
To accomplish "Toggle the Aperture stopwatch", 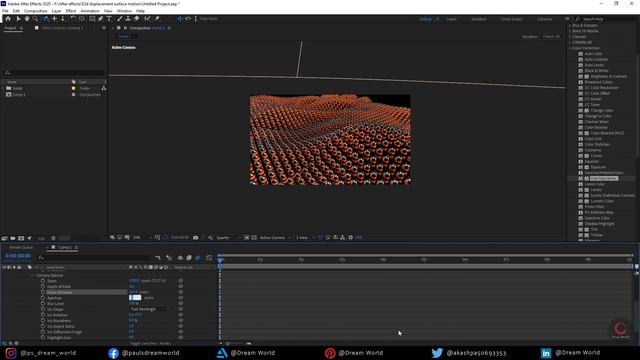I will tap(43, 298).
